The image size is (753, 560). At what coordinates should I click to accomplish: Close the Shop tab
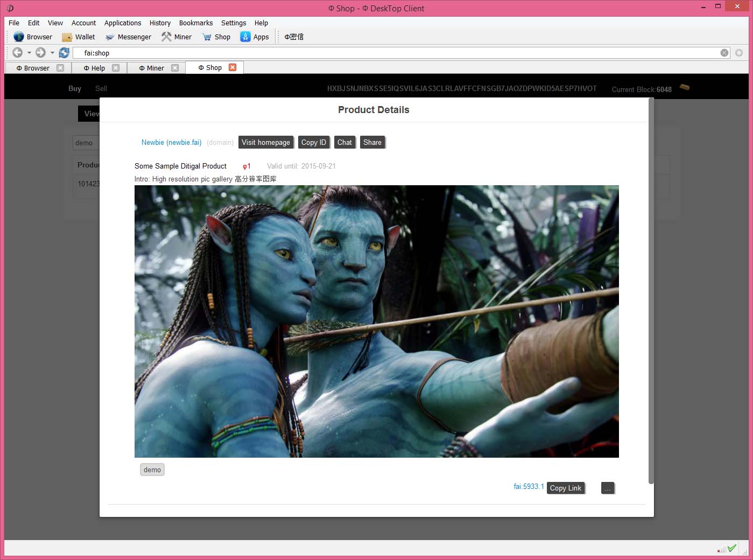[233, 67]
